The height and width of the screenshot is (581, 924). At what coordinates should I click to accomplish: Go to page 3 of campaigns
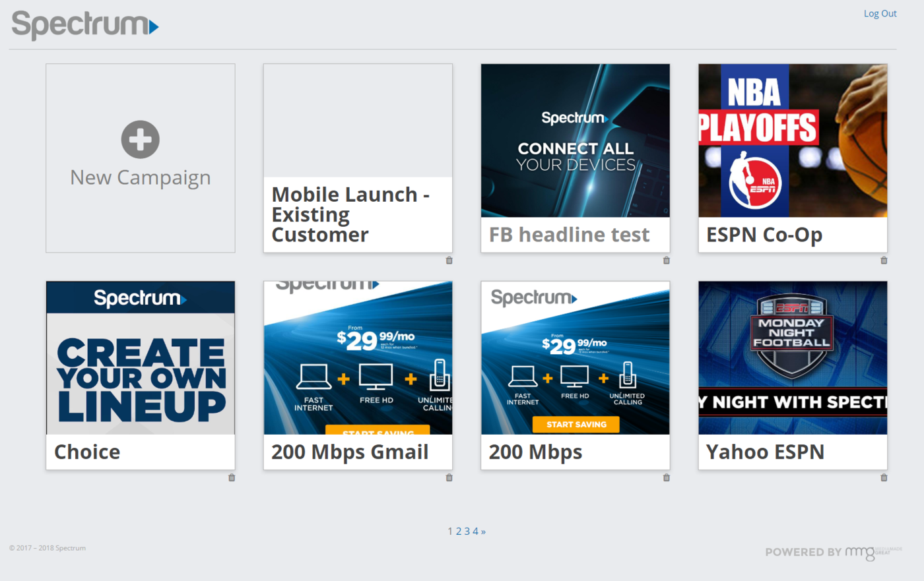(x=467, y=531)
